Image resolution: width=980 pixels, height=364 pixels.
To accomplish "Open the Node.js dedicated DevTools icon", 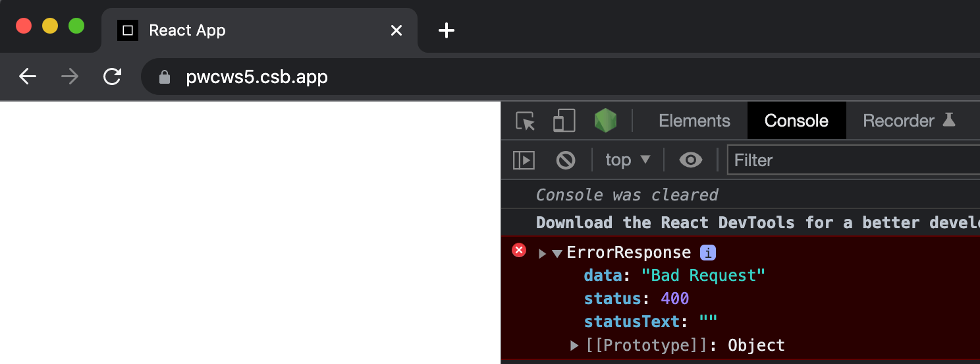I will (x=605, y=121).
